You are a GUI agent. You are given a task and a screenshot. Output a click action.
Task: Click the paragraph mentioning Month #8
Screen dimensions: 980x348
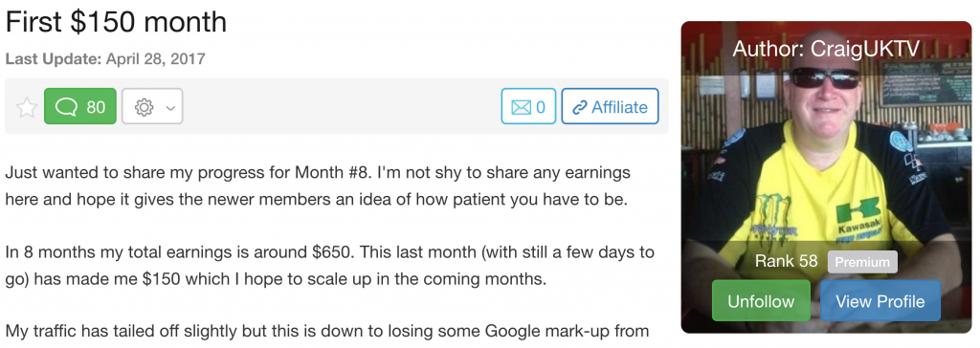click(x=318, y=185)
